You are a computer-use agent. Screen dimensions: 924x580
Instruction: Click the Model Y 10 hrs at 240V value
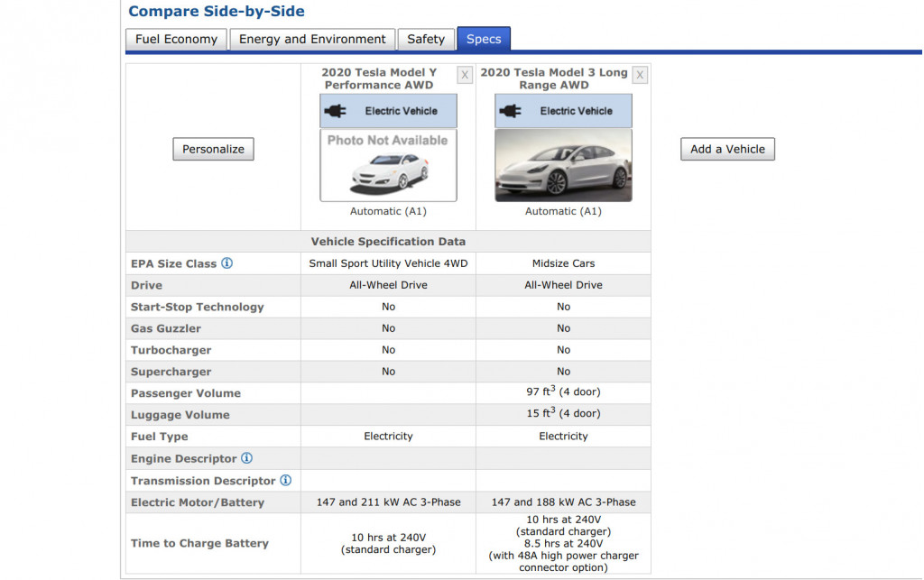(388, 538)
